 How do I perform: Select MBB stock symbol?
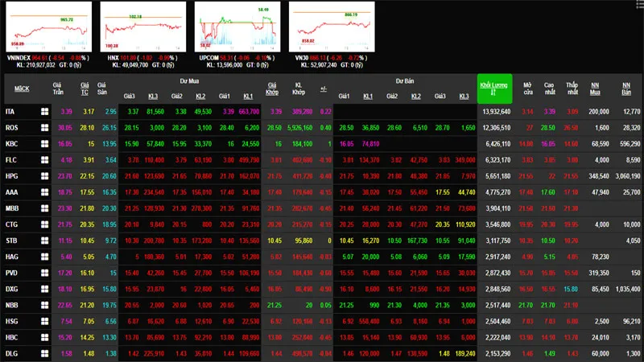point(12,208)
